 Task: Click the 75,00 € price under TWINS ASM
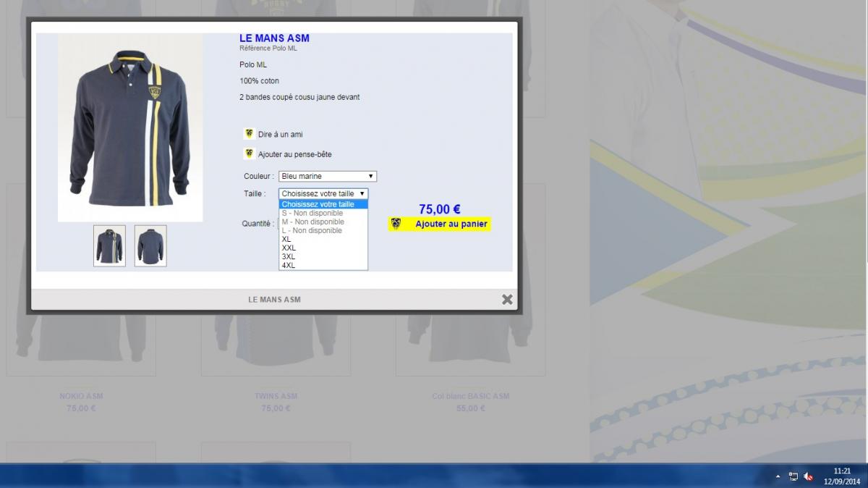[276, 408]
